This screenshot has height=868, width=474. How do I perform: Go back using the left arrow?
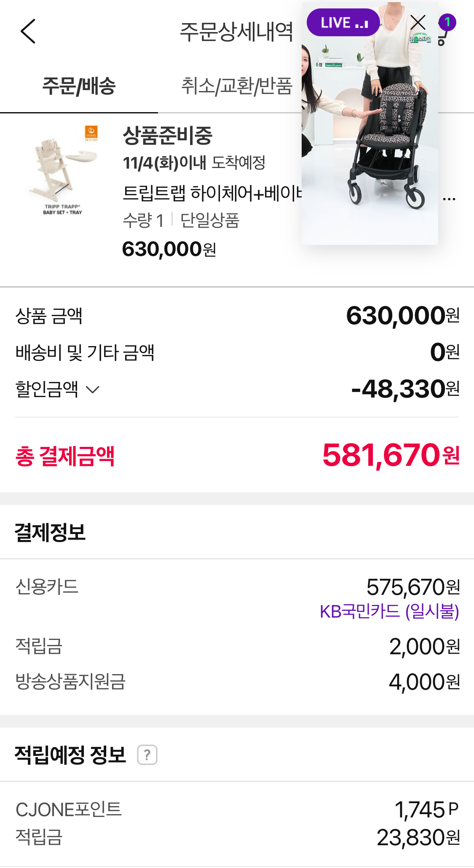(x=28, y=31)
